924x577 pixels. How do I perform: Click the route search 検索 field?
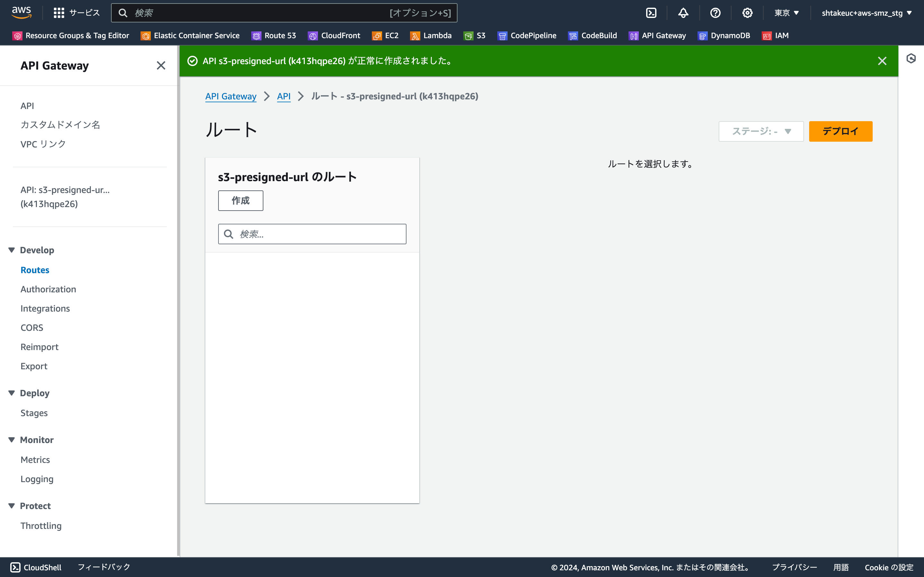click(312, 234)
